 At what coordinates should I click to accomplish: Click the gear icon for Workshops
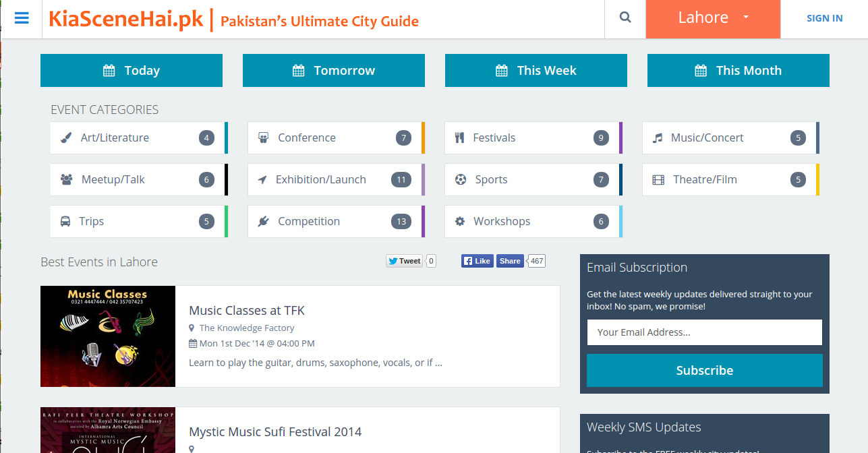pos(460,222)
